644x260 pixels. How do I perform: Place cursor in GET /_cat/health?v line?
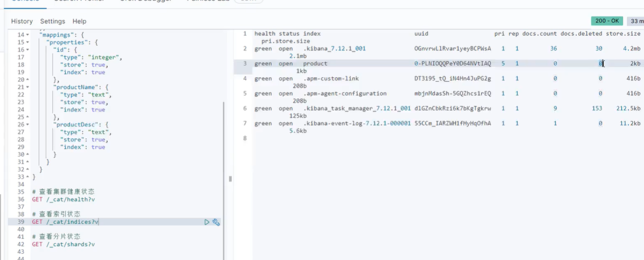pos(63,199)
